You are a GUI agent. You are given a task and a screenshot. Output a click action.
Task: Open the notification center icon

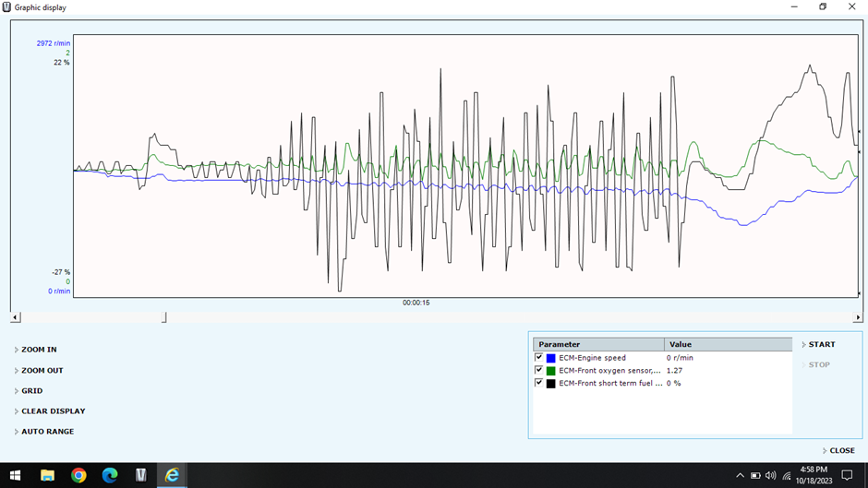point(847,475)
